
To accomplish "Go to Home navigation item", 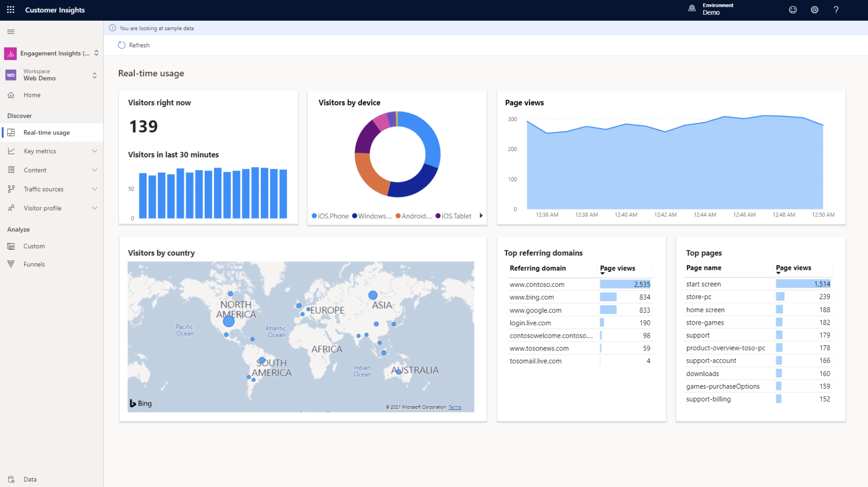I will (52, 95).
